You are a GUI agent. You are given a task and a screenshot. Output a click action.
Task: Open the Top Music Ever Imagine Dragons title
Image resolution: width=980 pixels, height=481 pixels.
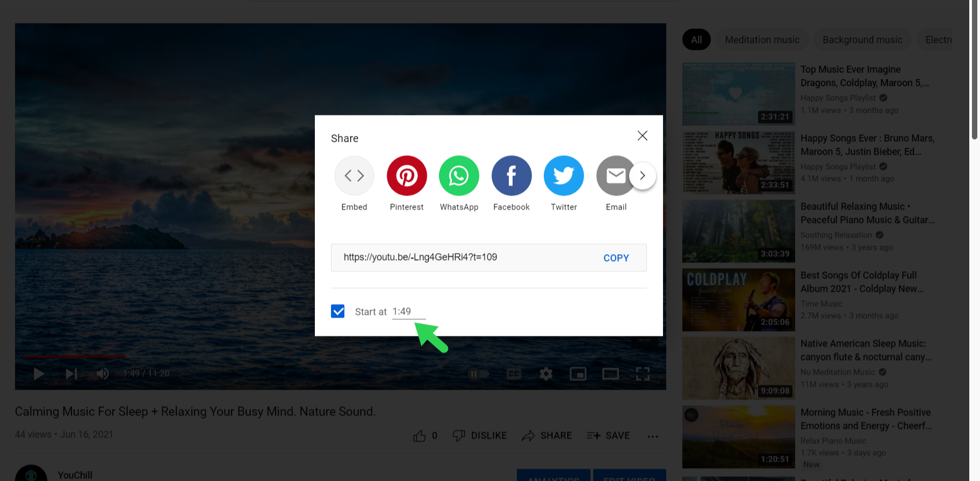click(864, 76)
